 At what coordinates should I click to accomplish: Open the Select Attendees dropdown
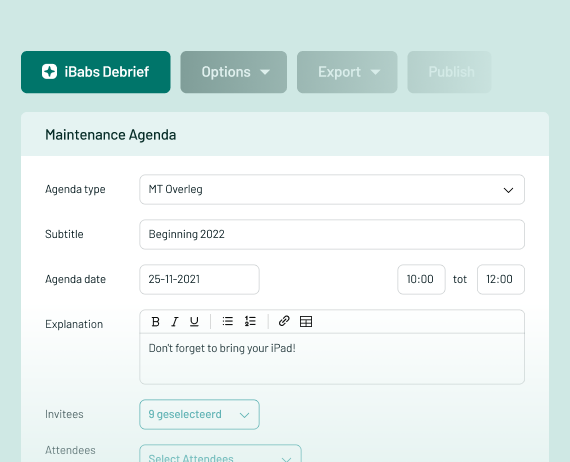tap(220, 454)
